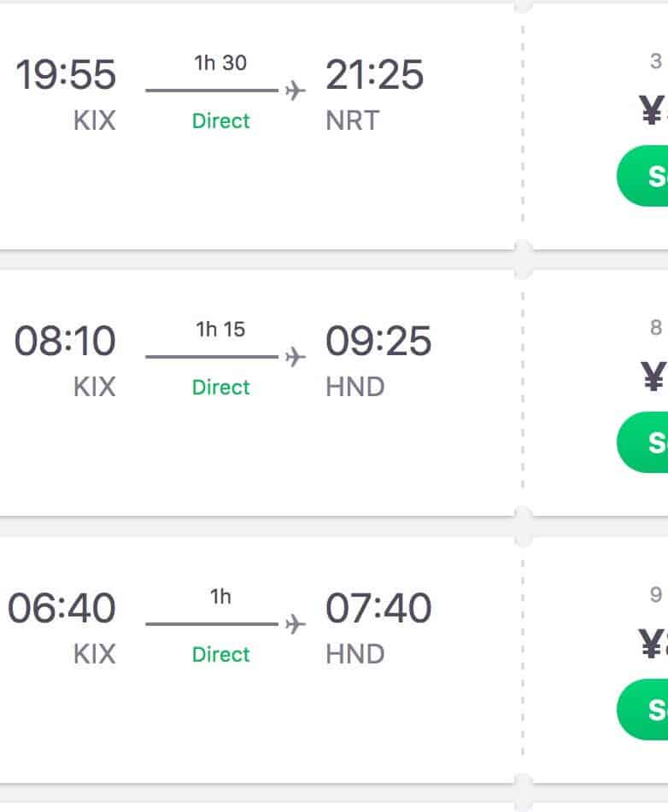
Task: Click the 19:55 departure time
Action: tap(66, 75)
